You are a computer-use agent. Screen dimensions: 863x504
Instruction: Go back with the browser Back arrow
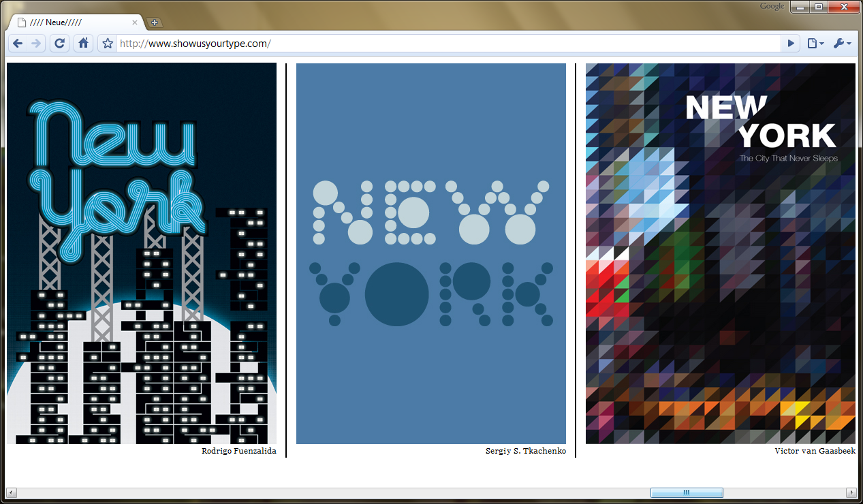18,44
